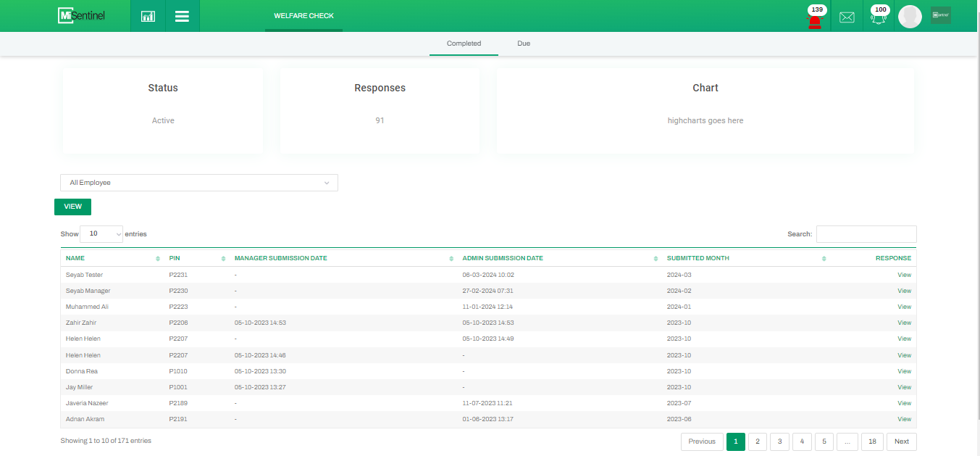Screen dimensions: 980x456
Task: Open the dashboard chart icon
Action: point(148,16)
